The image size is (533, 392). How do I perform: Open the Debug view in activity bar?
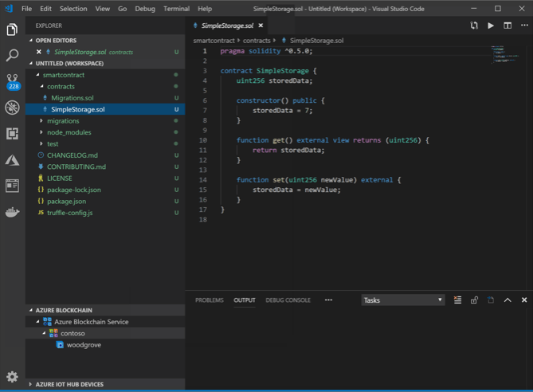point(12,108)
